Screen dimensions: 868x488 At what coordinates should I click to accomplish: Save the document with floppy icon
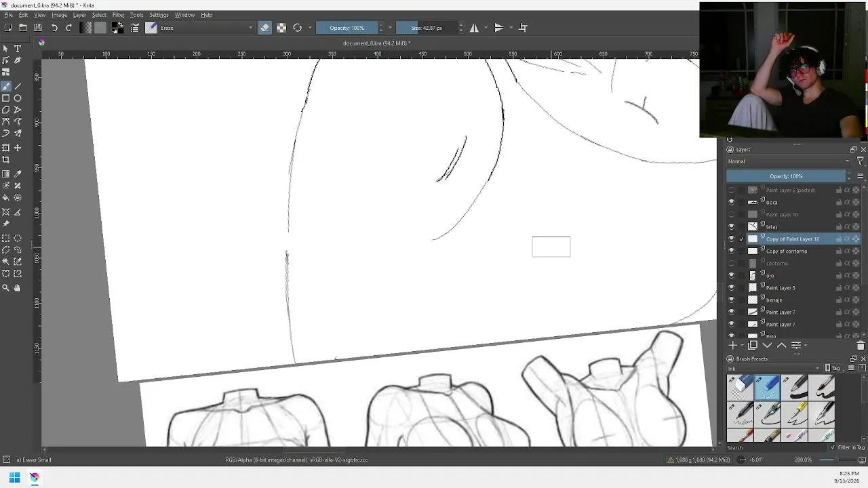point(38,28)
